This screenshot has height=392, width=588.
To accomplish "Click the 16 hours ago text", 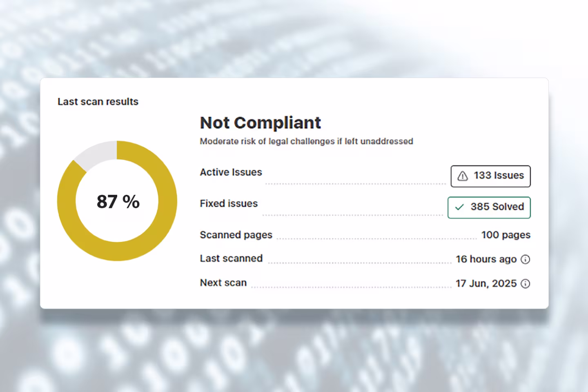I will [486, 259].
